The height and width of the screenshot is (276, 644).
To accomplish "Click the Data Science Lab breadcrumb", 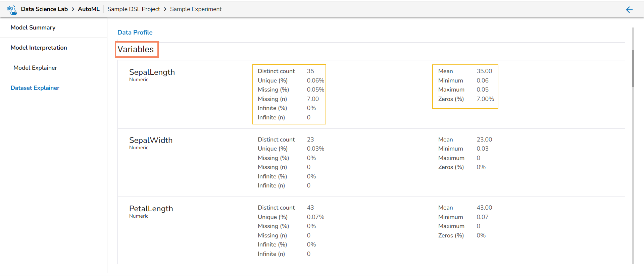I will tap(44, 9).
